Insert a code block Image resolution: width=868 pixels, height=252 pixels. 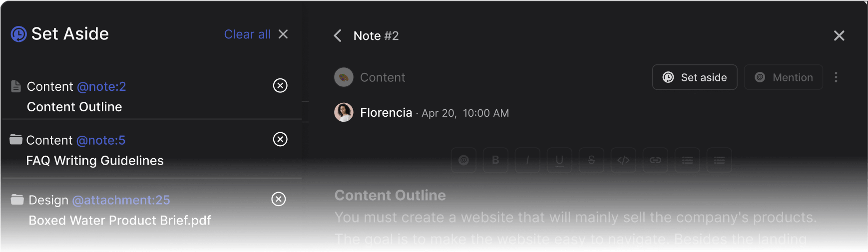coord(623,160)
